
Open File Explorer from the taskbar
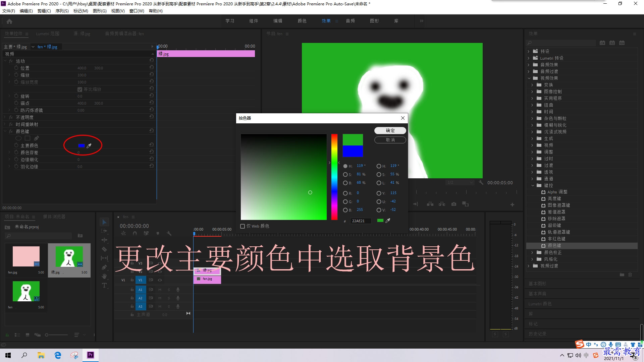(41, 355)
